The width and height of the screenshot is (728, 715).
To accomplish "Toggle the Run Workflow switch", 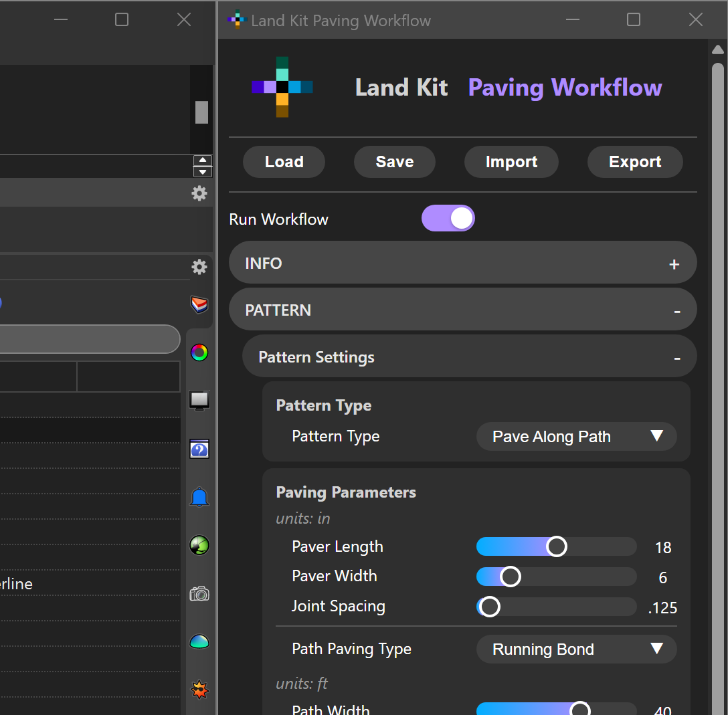I will [x=448, y=218].
